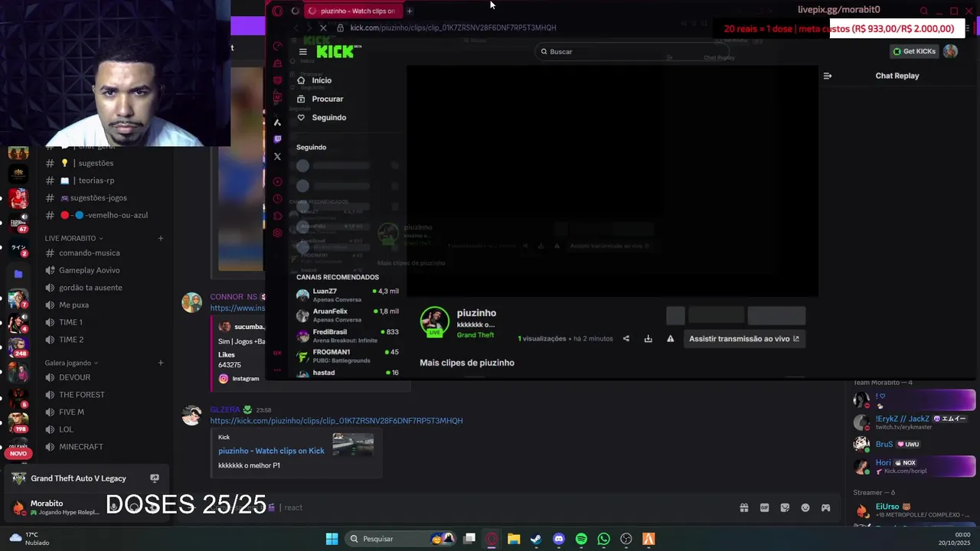980x551 pixels.
Task: Select the piuzinho Watch clips tab
Action: point(352,11)
